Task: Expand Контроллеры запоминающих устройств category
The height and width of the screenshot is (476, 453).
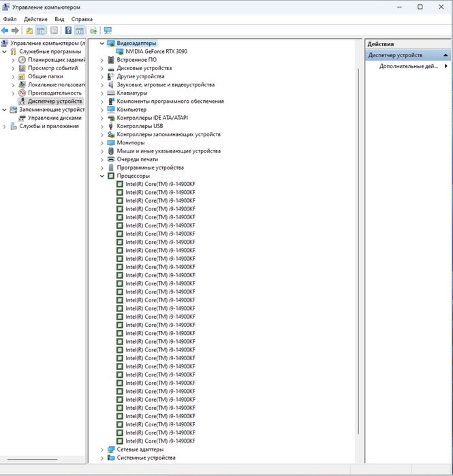Action: pos(102,135)
